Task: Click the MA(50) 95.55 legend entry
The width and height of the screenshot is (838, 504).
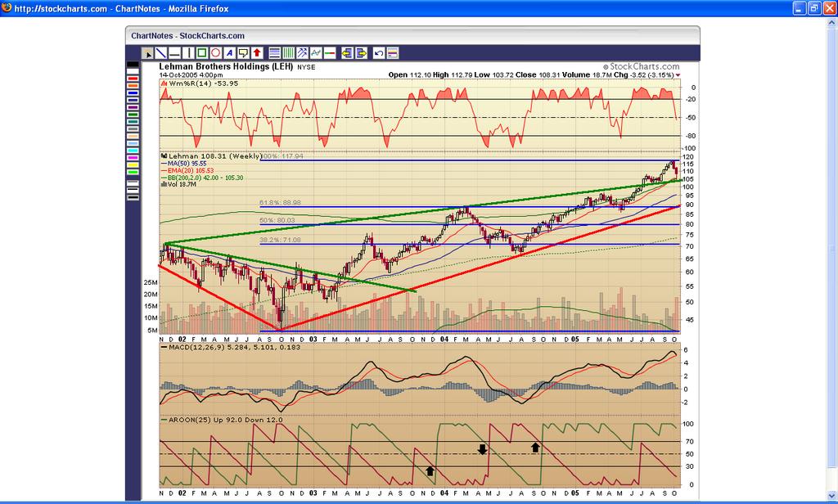Action: (x=184, y=164)
